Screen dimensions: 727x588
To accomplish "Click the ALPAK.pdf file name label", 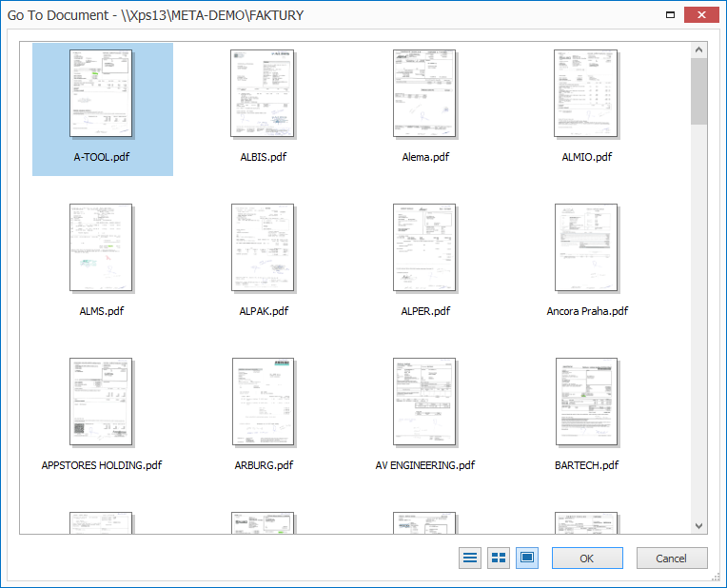I will 264,311.
